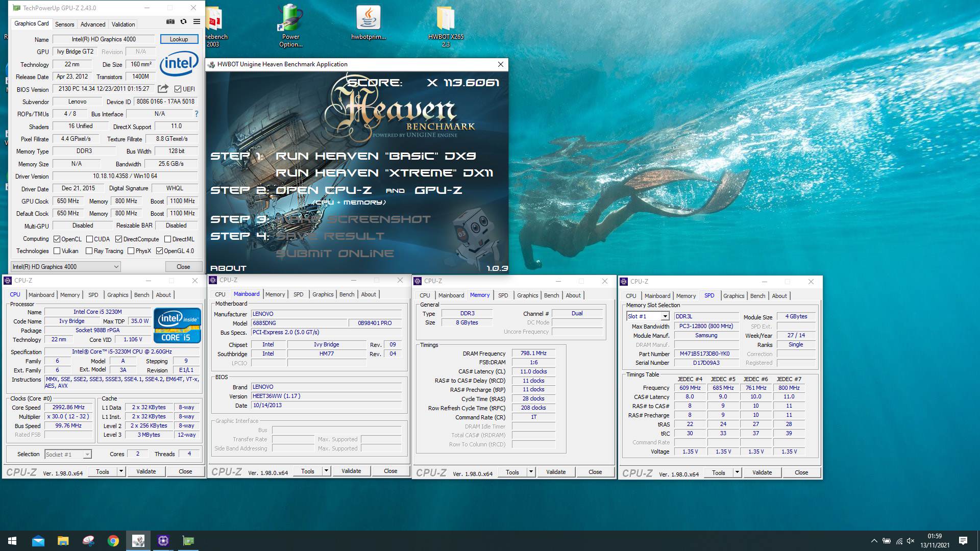
Task: Click SUBMIT ONLINE in Heaven benchmark
Action: click(335, 253)
